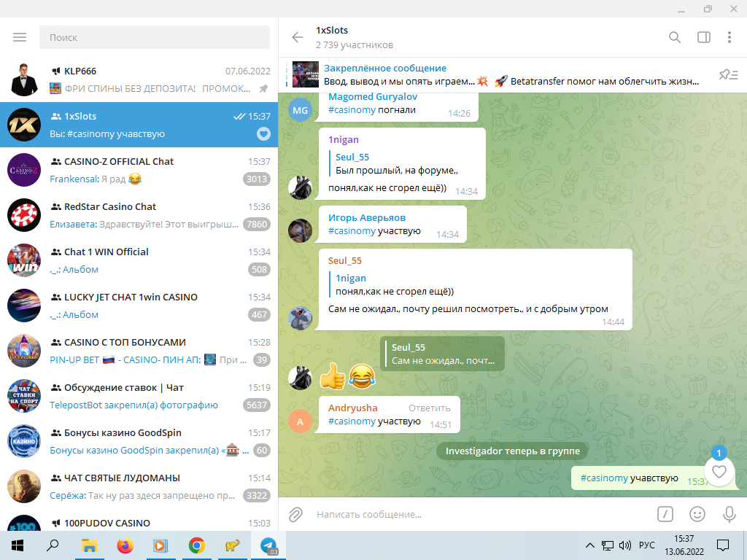747x560 pixels.
Task: Search inside the 1xSlots chat
Action: pos(675,37)
